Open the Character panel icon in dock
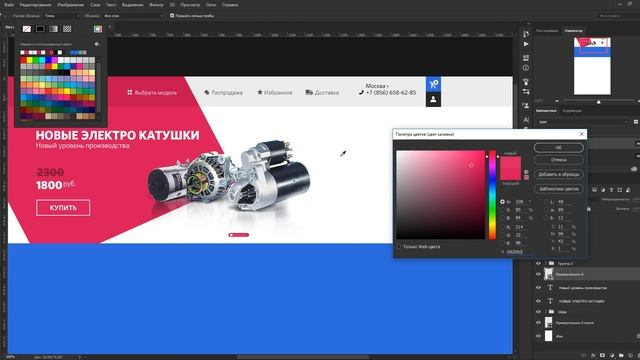 (526, 120)
